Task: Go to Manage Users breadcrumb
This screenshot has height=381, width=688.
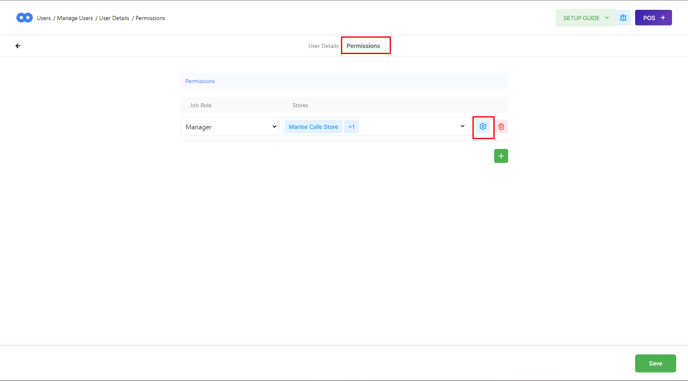Action: click(75, 18)
